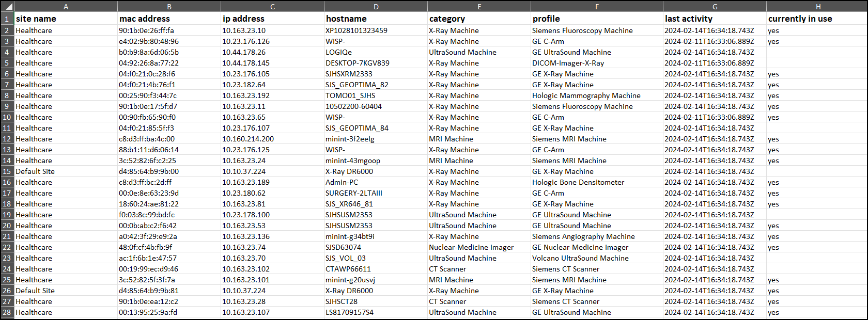
Task: Select hostname minint-g34bt9i
Action: click(376, 236)
